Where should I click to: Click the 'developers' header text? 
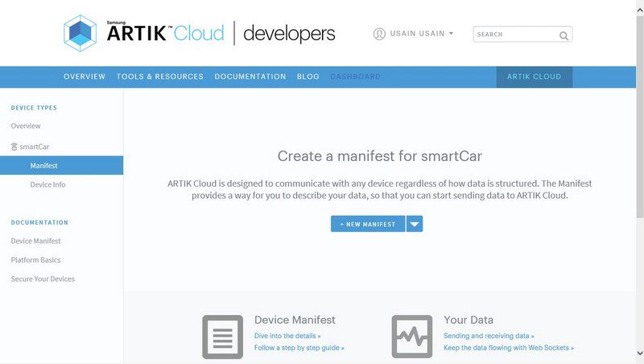tap(289, 34)
